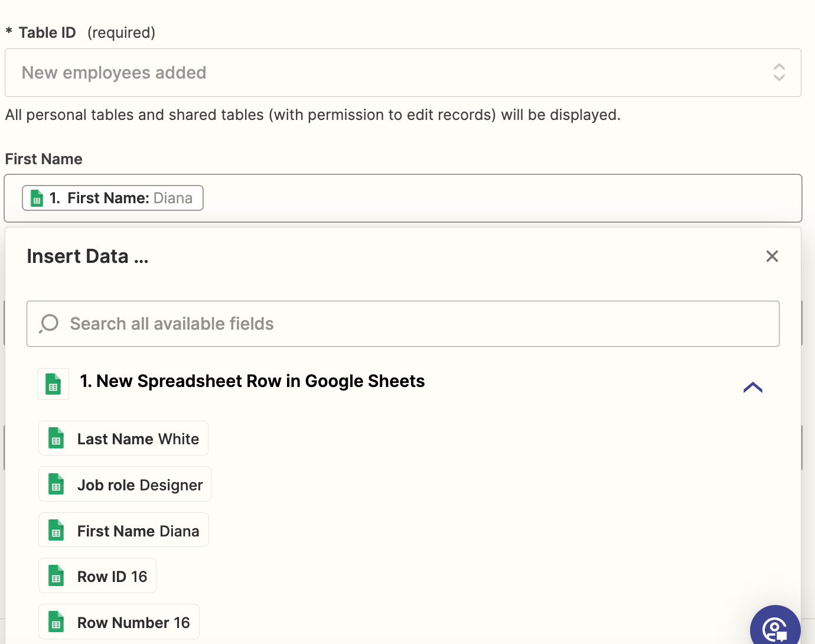Click the Sheets icon on Row ID 16
Viewport: 815px width, 644px height.
[x=56, y=576]
